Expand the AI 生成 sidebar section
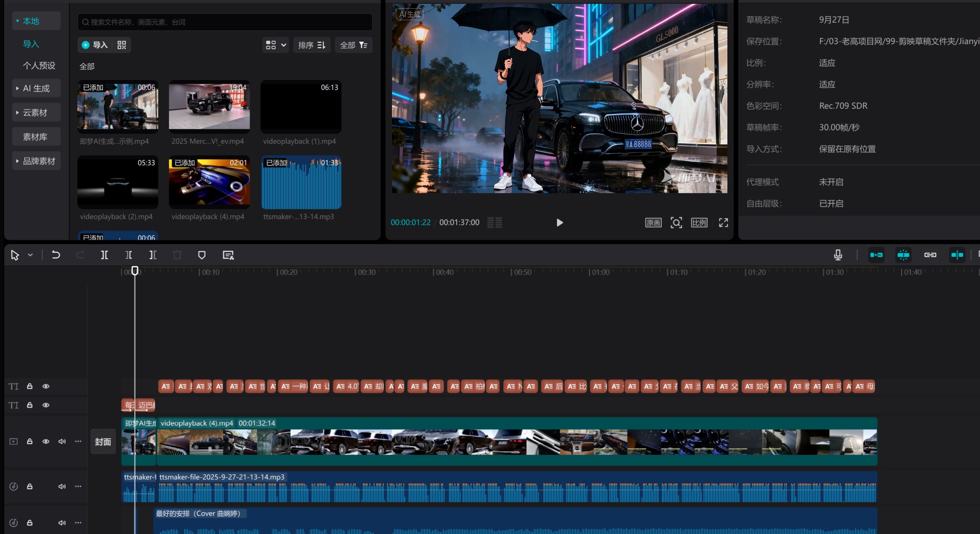This screenshot has height=534, width=980. coord(36,88)
